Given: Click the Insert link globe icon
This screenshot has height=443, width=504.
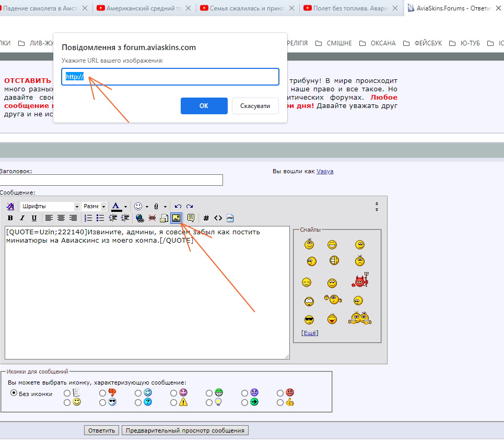Looking at the screenshot, I should [x=140, y=218].
